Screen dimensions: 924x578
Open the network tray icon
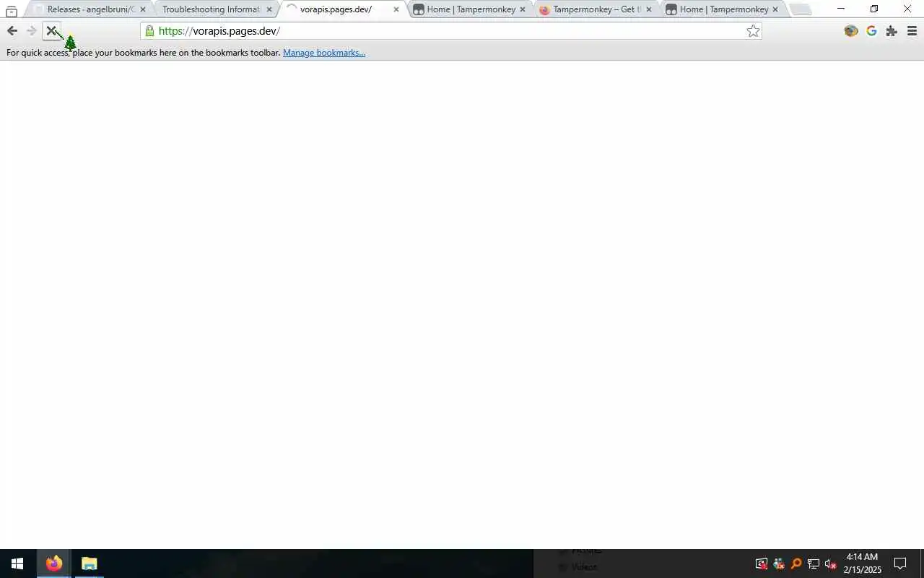tap(813, 564)
